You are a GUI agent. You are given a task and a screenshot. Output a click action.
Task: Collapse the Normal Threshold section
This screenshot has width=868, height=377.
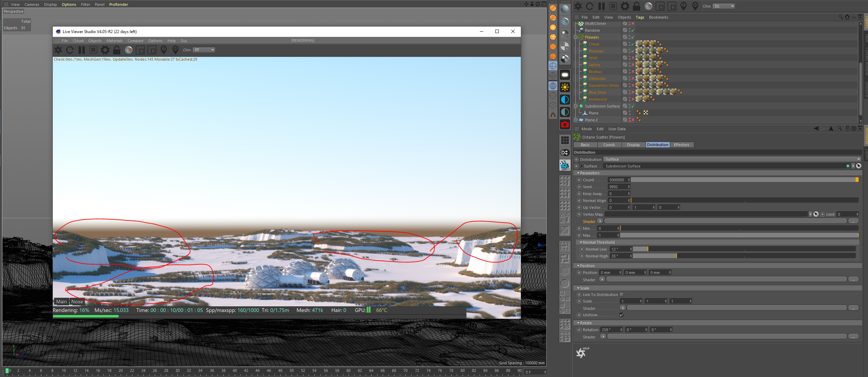point(581,242)
